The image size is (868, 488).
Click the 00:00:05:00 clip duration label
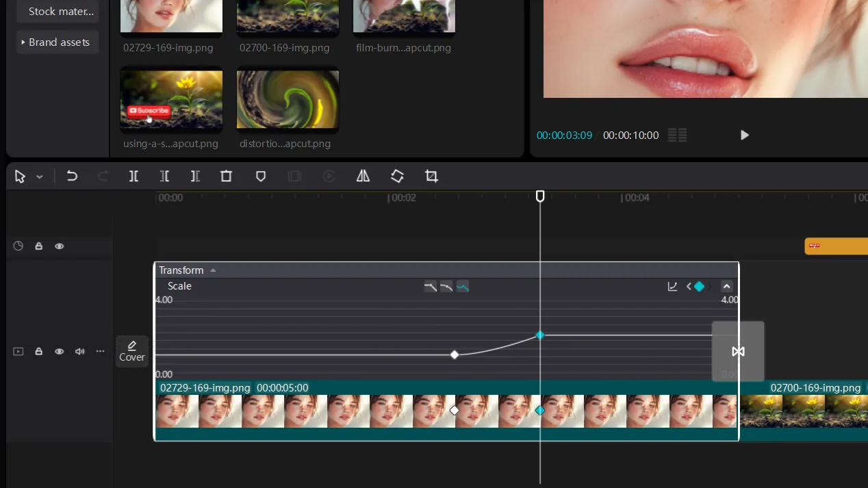pyautogui.click(x=283, y=387)
